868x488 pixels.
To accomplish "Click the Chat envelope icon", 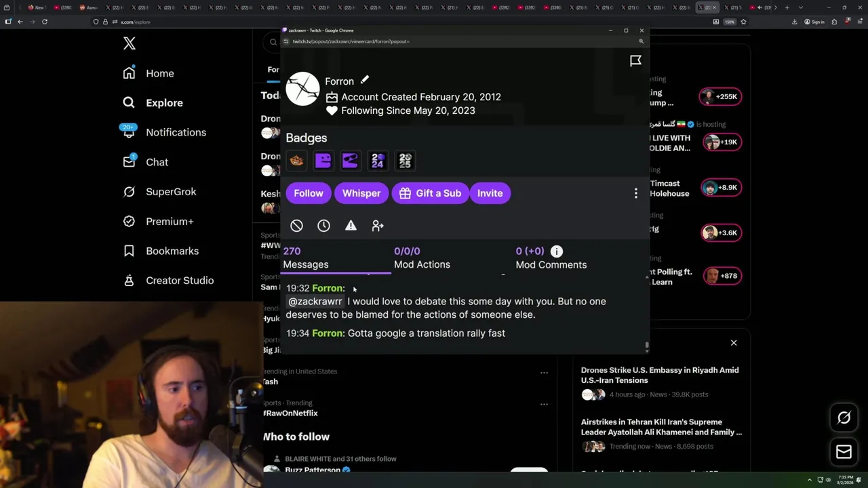I will 129,162.
